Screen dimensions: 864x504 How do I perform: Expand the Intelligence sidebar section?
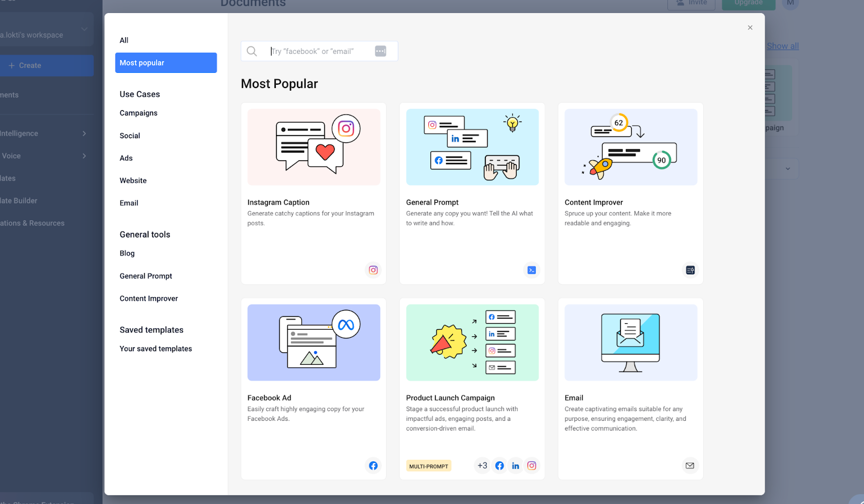pyautogui.click(x=85, y=133)
